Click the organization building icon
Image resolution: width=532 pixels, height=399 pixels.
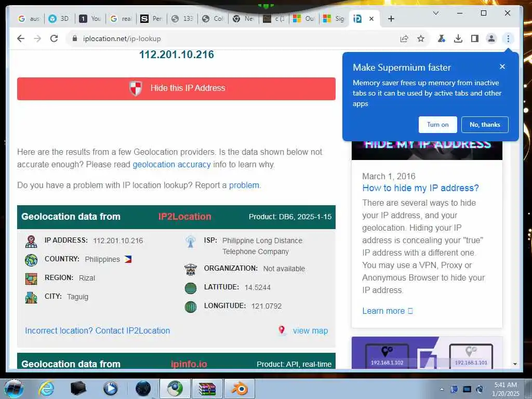pos(191,270)
